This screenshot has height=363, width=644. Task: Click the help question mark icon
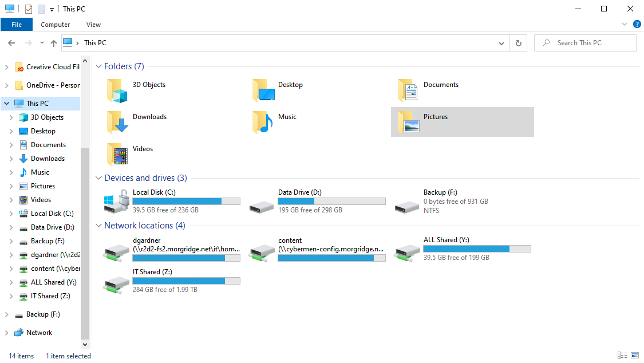637,24
